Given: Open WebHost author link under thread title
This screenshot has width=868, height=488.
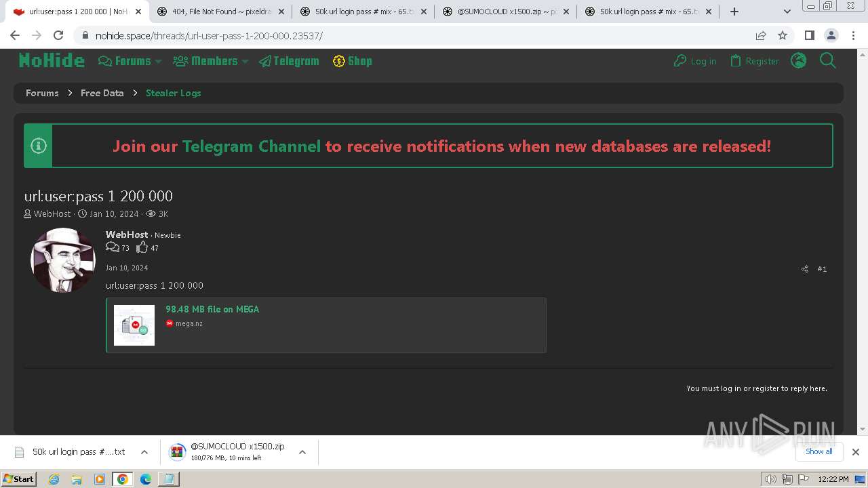Looking at the screenshot, I should 52,213.
